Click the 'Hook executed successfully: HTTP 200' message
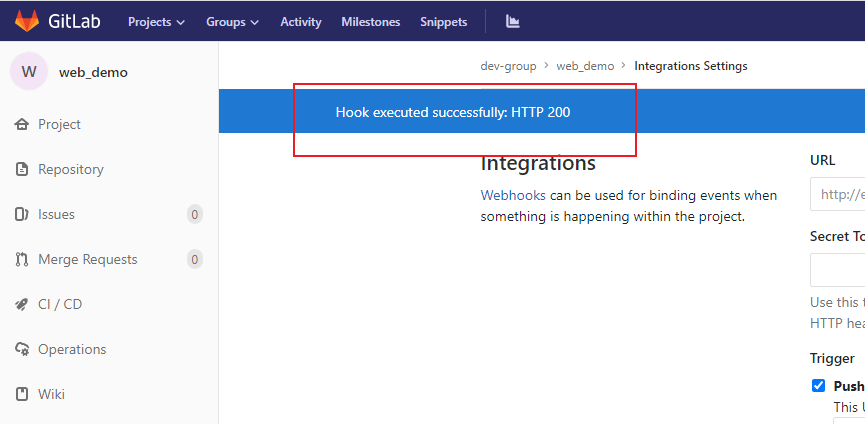865x424 pixels. point(453,112)
